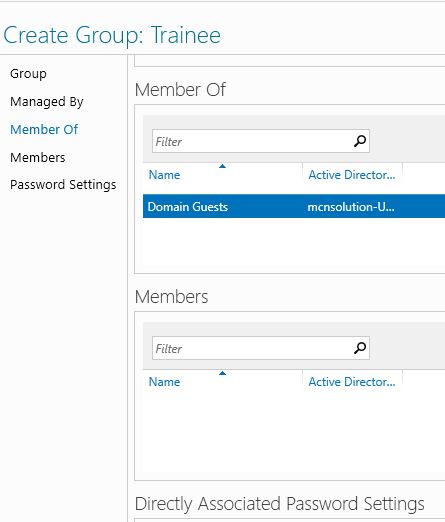
Task: Sort Members list by Name
Action: tap(164, 382)
